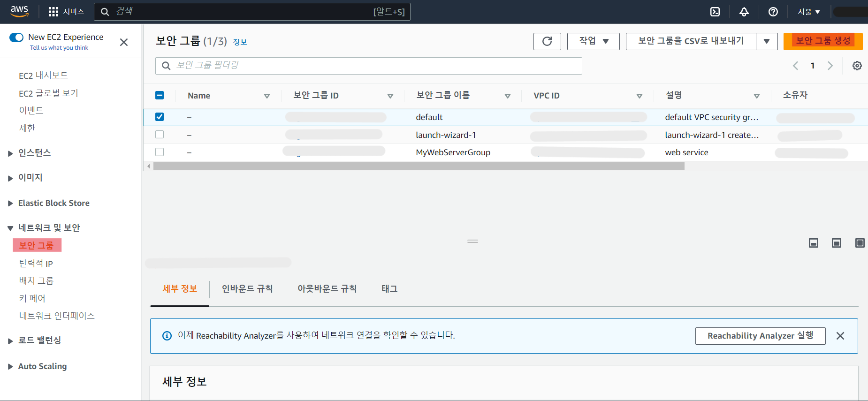Click the search magnifier in top bar
The image size is (868, 401).
coord(105,12)
